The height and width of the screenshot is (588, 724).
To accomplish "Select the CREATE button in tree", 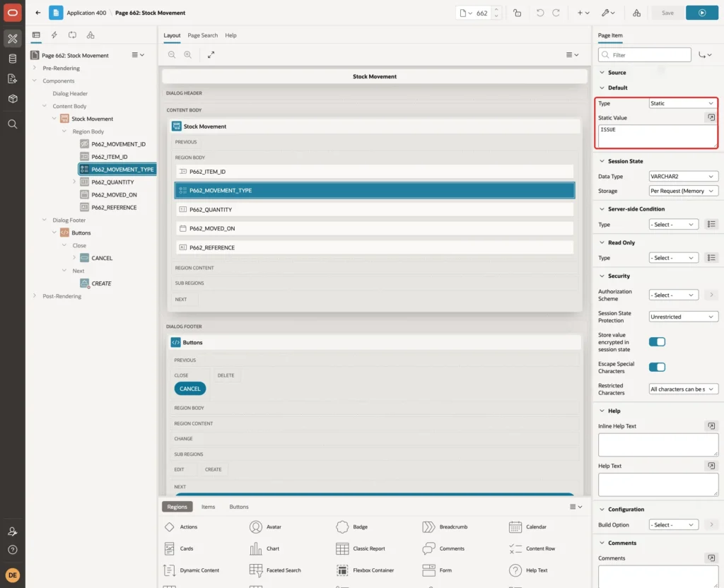I will pos(101,283).
